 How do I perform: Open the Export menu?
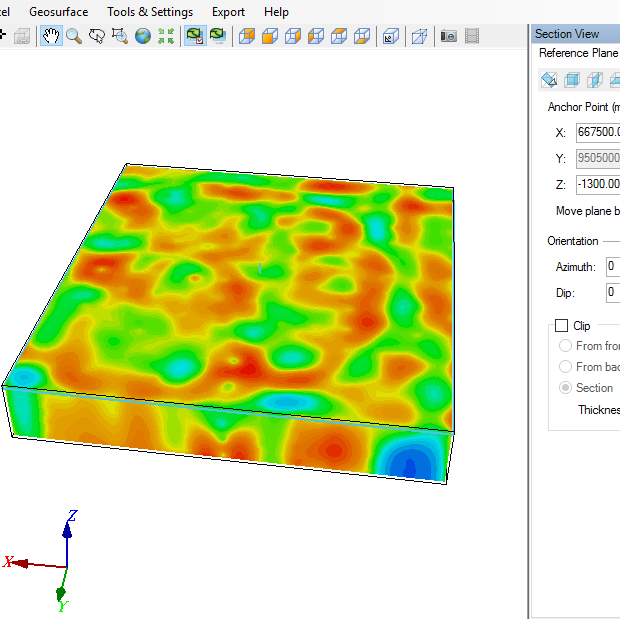point(228,12)
